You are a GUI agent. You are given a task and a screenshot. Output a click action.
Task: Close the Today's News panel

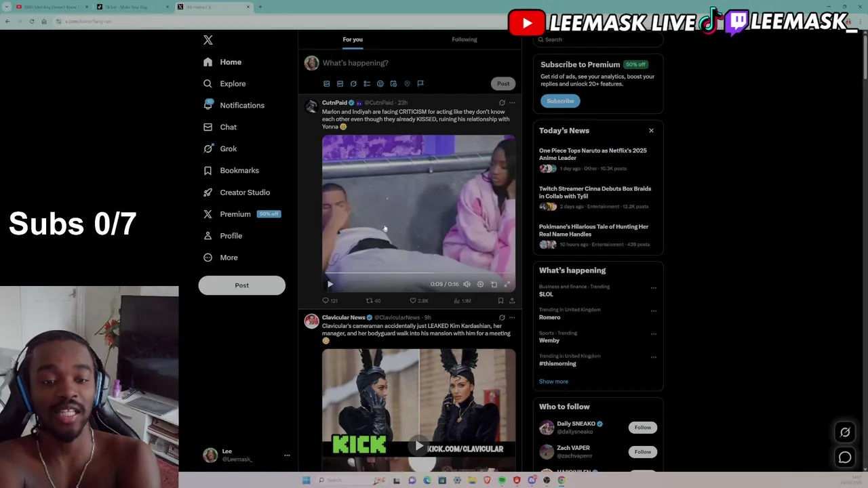pos(651,131)
